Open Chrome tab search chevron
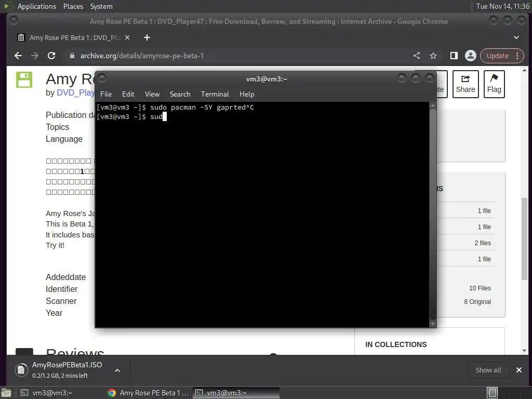 click(x=516, y=37)
